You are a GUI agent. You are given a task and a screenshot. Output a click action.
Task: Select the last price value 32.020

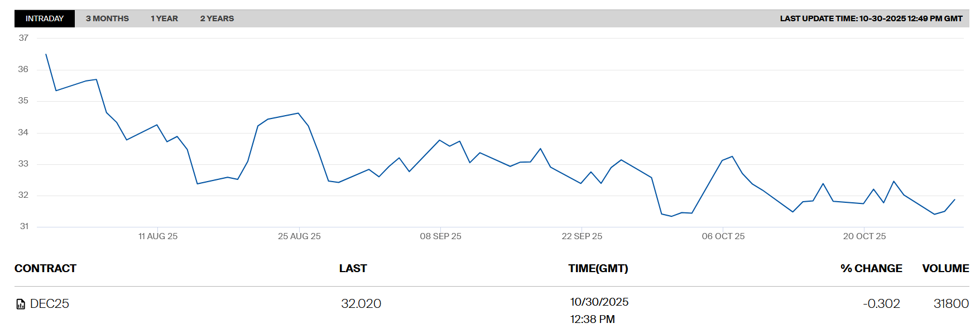coord(361,303)
